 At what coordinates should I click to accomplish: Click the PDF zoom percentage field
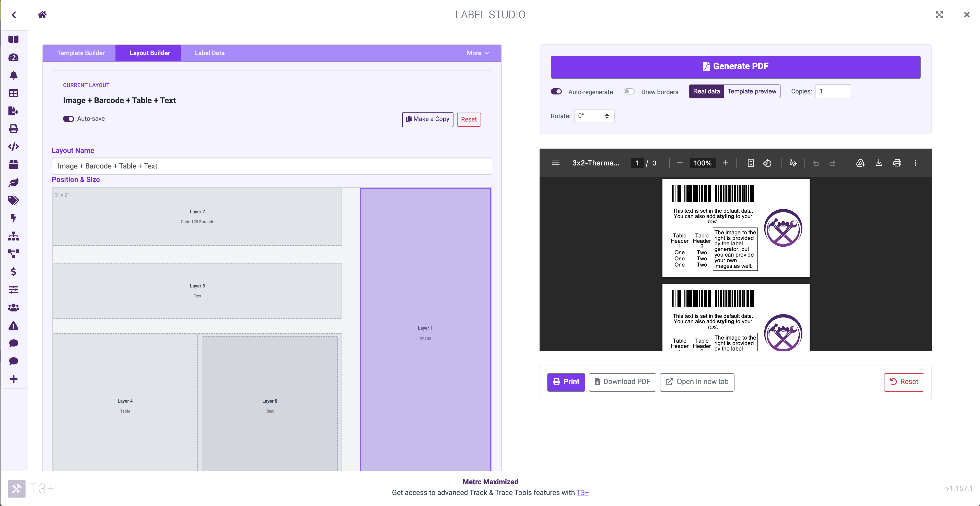[702, 163]
